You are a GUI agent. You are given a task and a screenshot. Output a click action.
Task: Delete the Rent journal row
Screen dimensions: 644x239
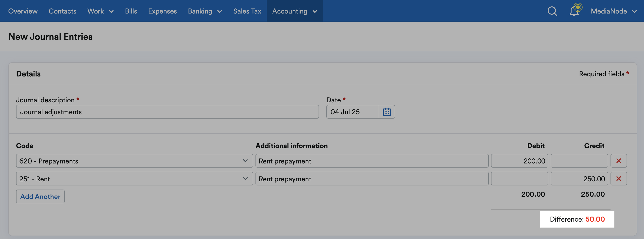point(619,179)
